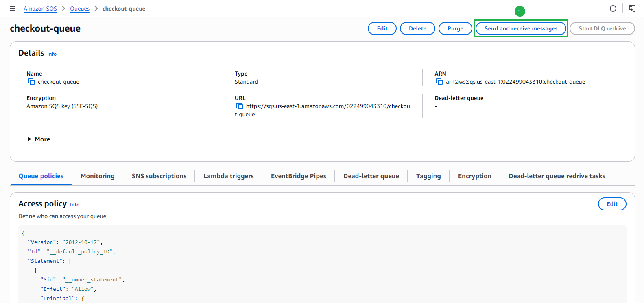Screen dimensions: 644x303
Task: Copy the queue name checkout-queue
Action: coord(31,82)
